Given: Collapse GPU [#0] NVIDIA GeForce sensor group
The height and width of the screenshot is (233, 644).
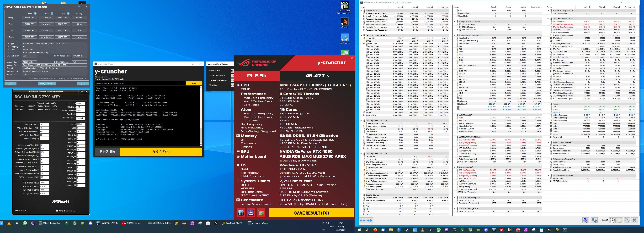Looking at the screenshot, I should 548,19.
